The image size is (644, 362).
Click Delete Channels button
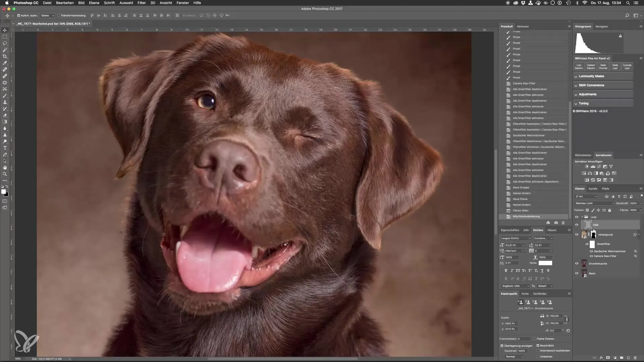[603, 67]
